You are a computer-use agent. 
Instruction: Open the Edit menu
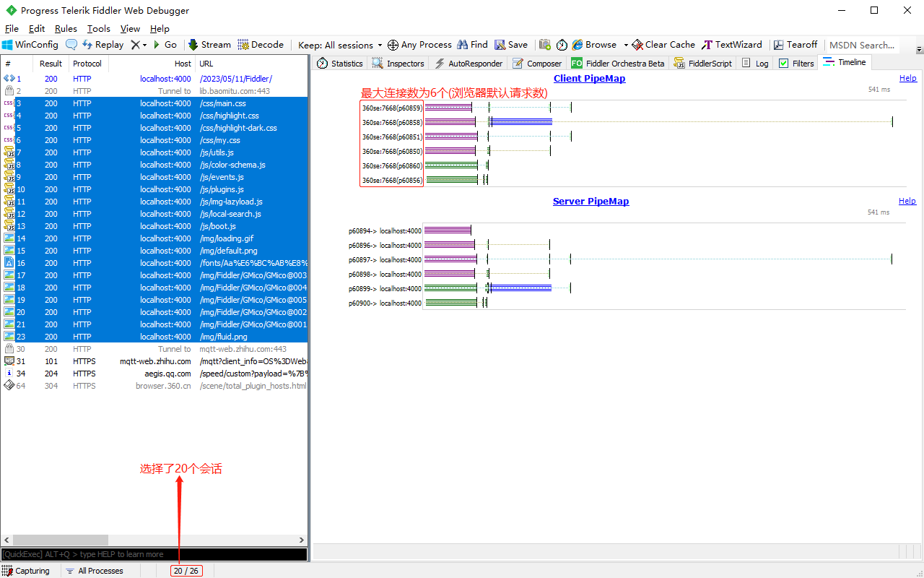click(37, 29)
